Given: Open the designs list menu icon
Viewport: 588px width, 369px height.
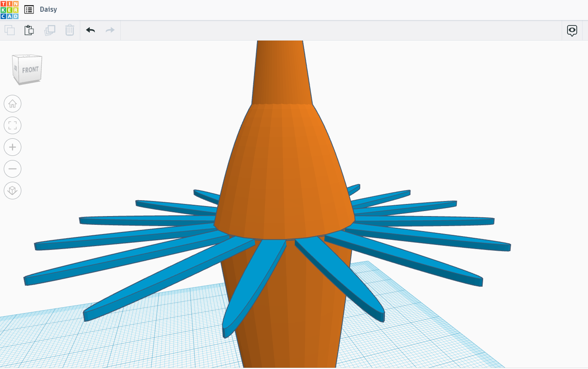Looking at the screenshot, I should click(x=29, y=10).
